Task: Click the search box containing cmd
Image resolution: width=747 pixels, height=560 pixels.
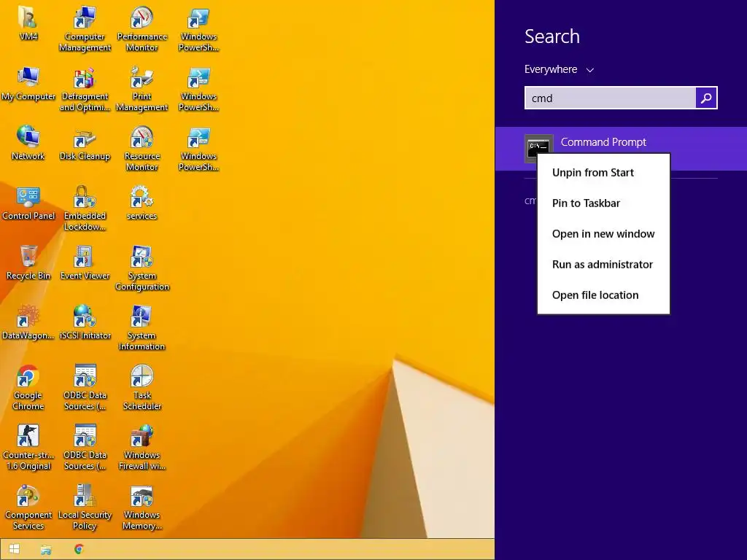Action: 610,98
